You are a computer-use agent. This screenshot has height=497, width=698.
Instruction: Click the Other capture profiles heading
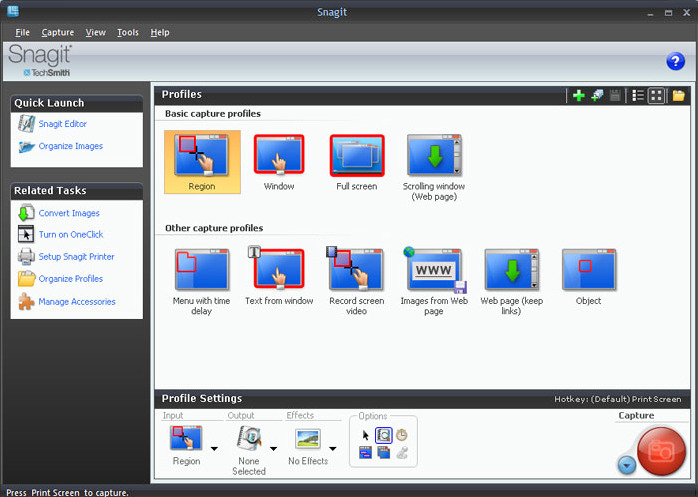point(214,228)
